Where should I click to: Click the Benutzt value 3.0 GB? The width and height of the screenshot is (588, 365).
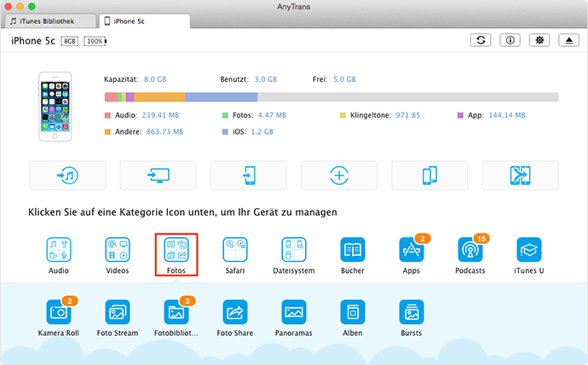tap(266, 79)
